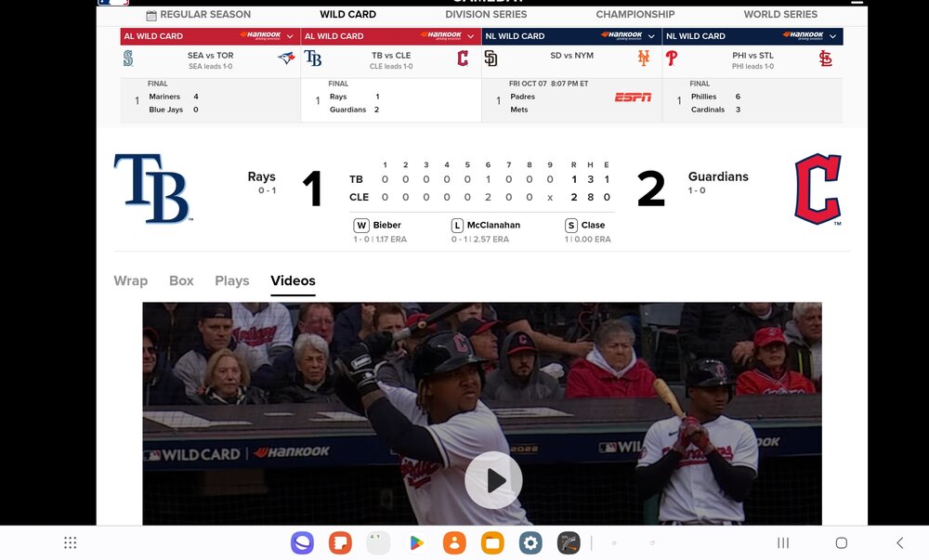The image size is (929, 560).
Task: Open the dark gauge app in taskbar
Action: [x=569, y=543]
